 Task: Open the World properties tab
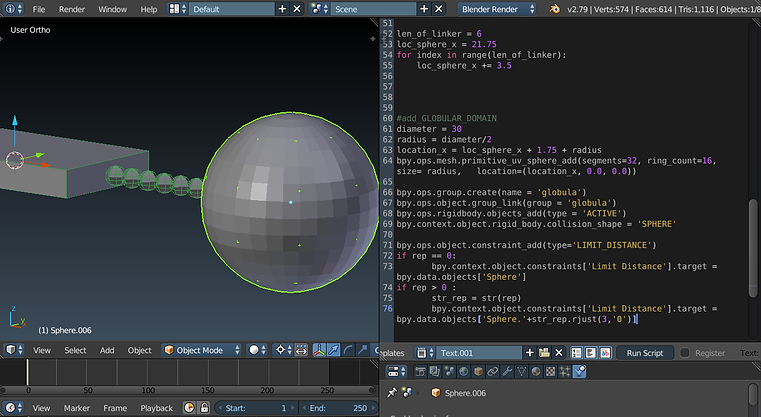pos(463,371)
